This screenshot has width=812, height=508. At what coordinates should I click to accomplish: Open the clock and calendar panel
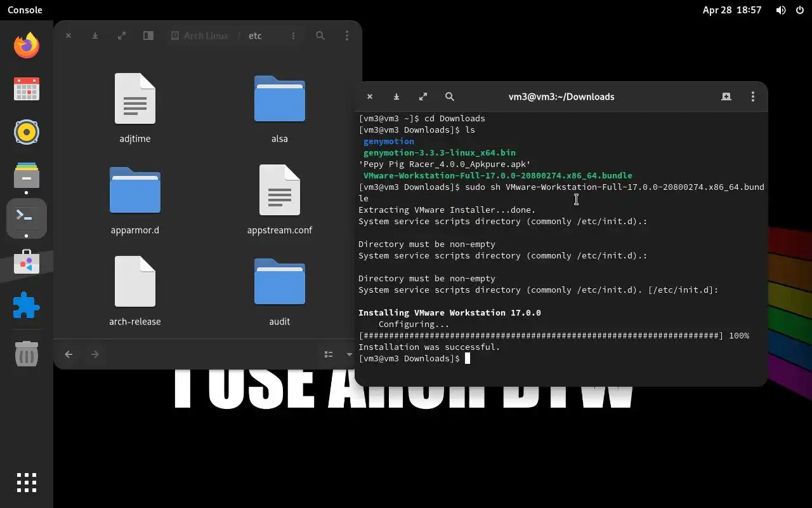732,10
